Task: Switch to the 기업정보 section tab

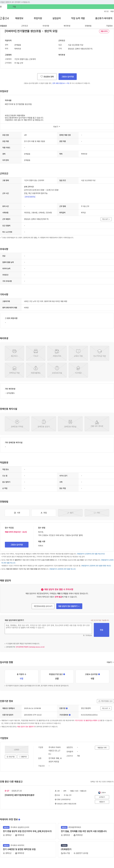Action: 109,26
